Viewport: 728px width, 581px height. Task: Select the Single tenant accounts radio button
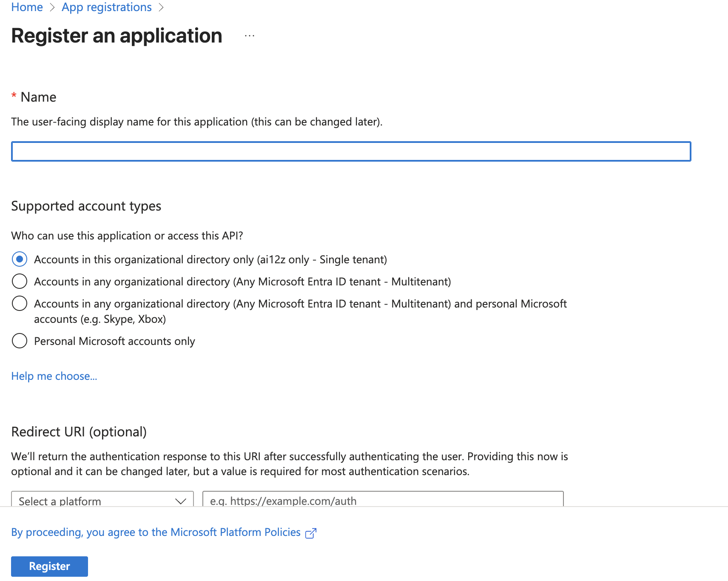[x=19, y=259]
